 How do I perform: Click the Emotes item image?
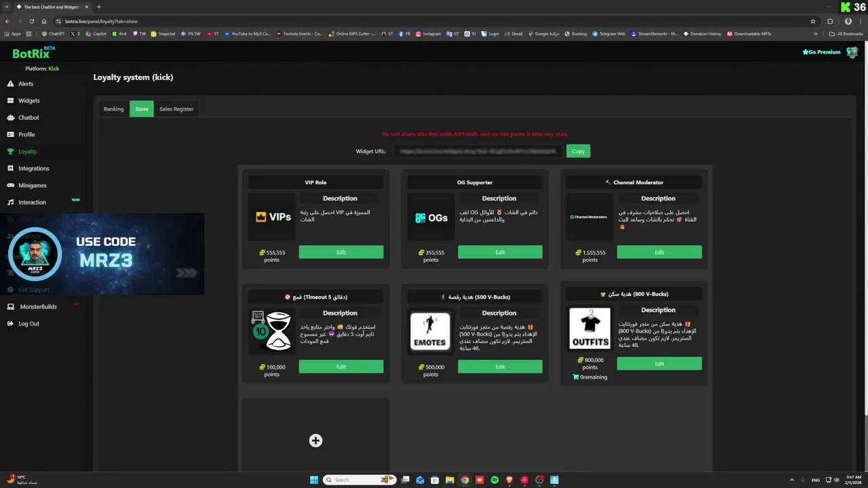(x=430, y=331)
